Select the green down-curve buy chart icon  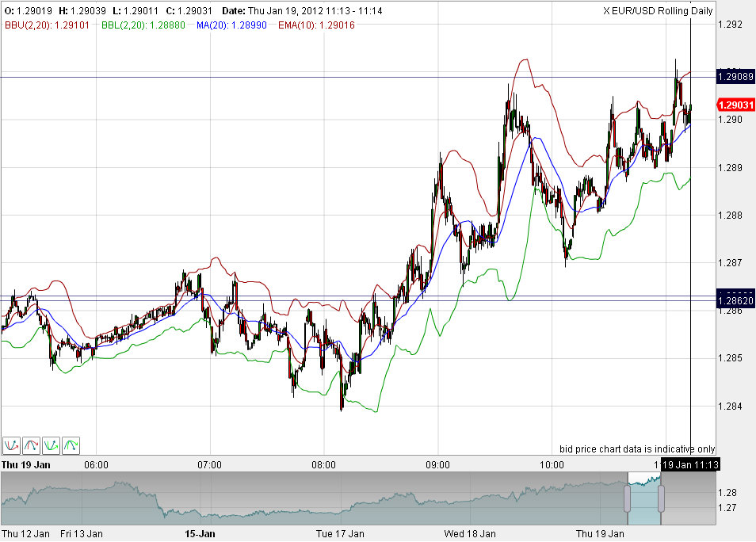(51, 445)
